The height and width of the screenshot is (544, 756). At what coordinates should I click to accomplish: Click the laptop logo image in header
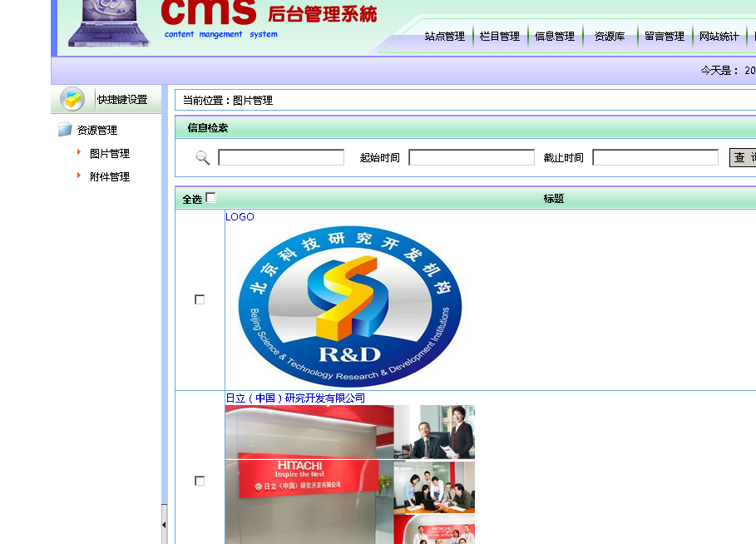click(x=108, y=23)
